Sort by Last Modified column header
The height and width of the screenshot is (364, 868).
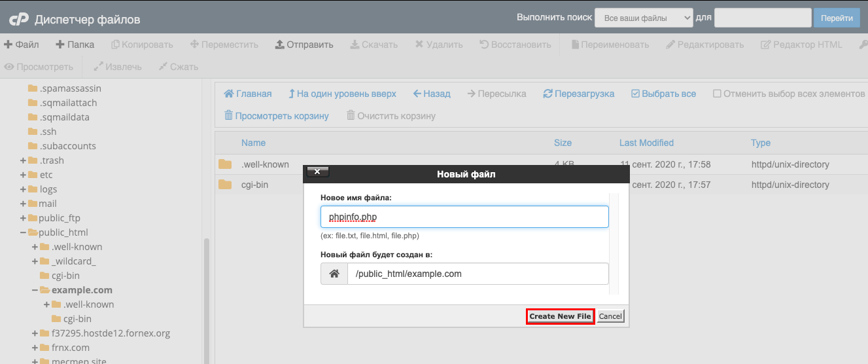[x=646, y=143]
